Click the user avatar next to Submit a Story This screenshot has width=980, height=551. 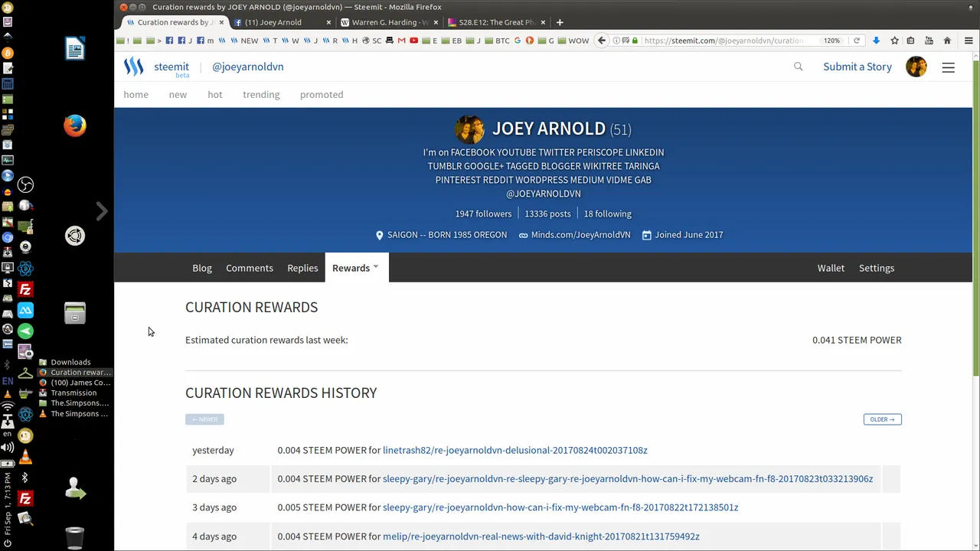click(916, 67)
